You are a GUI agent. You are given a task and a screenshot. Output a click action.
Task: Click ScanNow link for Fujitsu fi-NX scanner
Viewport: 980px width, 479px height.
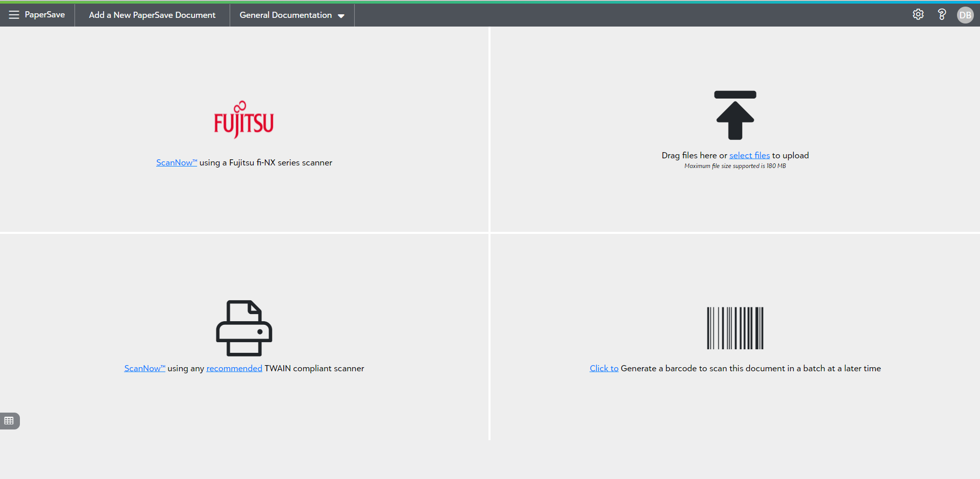coord(176,162)
